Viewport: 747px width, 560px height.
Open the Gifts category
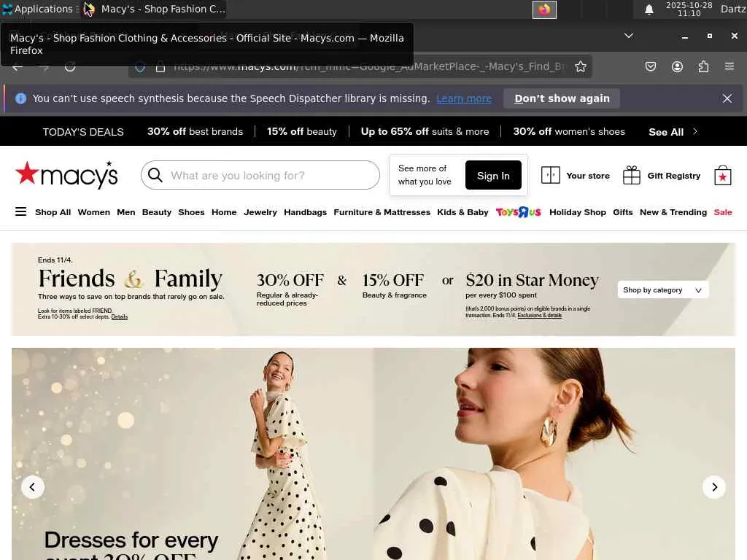(x=623, y=212)
